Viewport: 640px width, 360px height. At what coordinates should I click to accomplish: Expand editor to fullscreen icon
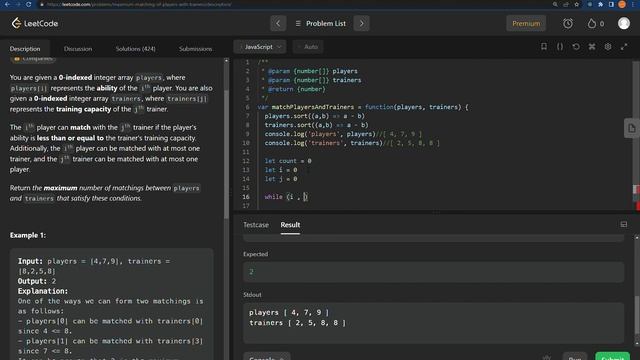[x=624, y=47]
